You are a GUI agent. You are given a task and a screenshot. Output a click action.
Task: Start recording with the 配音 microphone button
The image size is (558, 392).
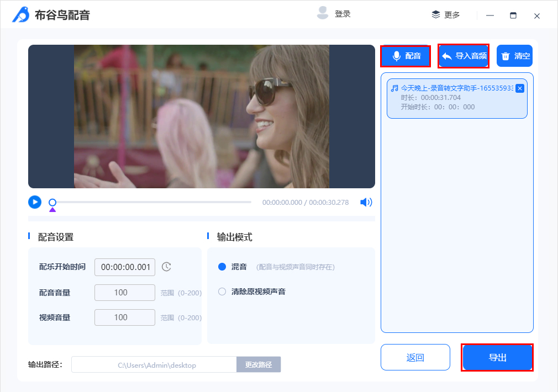coord(406,56)
